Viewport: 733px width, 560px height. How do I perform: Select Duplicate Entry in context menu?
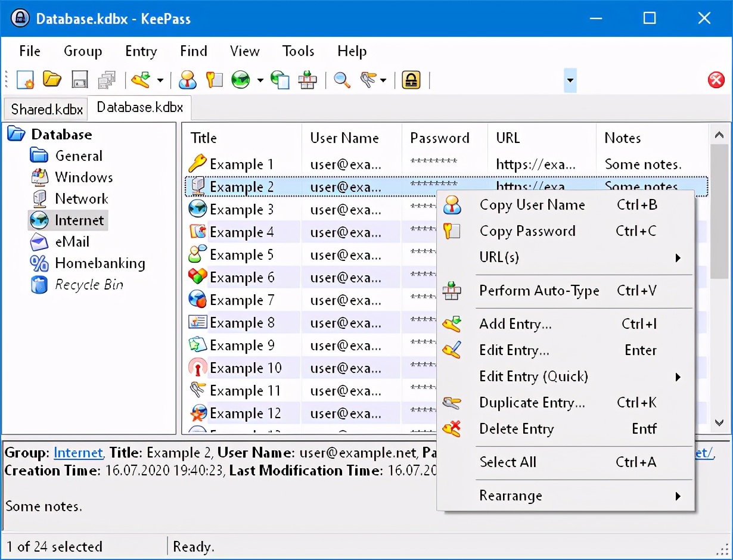pos(532,403)
